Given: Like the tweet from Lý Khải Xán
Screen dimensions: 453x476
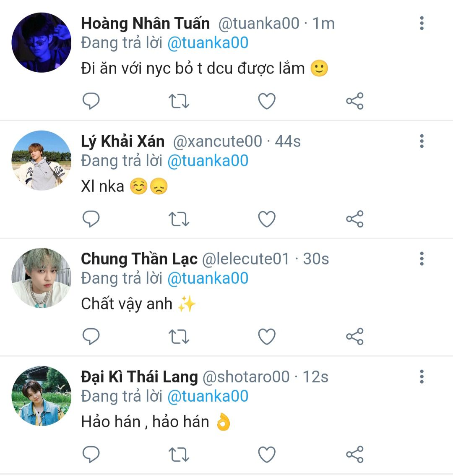Looking at the screenshot, I should [267, 219].
